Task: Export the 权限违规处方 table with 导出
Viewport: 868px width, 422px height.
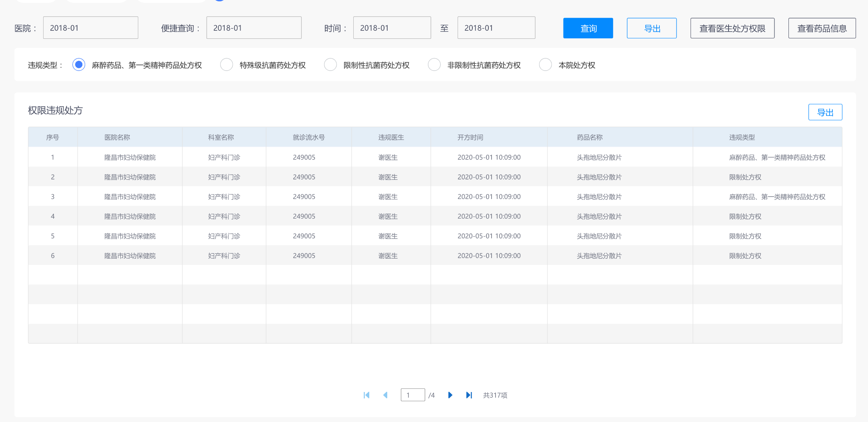Action: [x=825, y=112]
